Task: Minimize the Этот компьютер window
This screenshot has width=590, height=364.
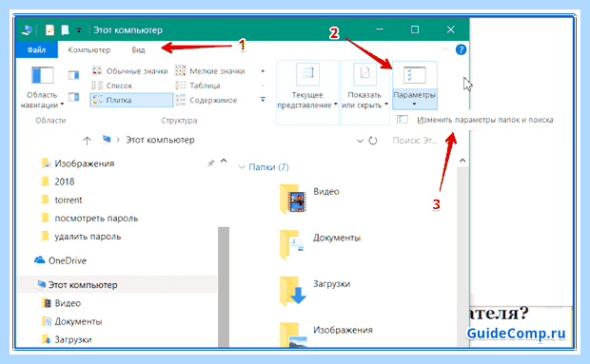Action: (x=380, y=29)
